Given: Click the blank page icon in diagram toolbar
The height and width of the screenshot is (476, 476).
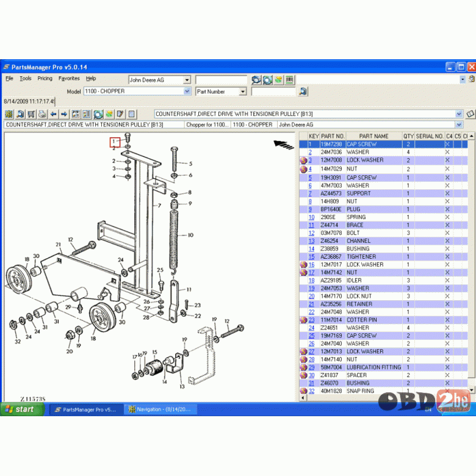Looking at the screenshot, I should pyautogui.click(x=131, y=114).
